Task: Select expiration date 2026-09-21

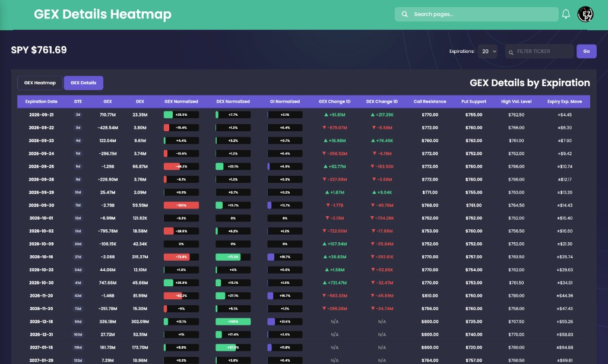Action: tap(41, 115)
